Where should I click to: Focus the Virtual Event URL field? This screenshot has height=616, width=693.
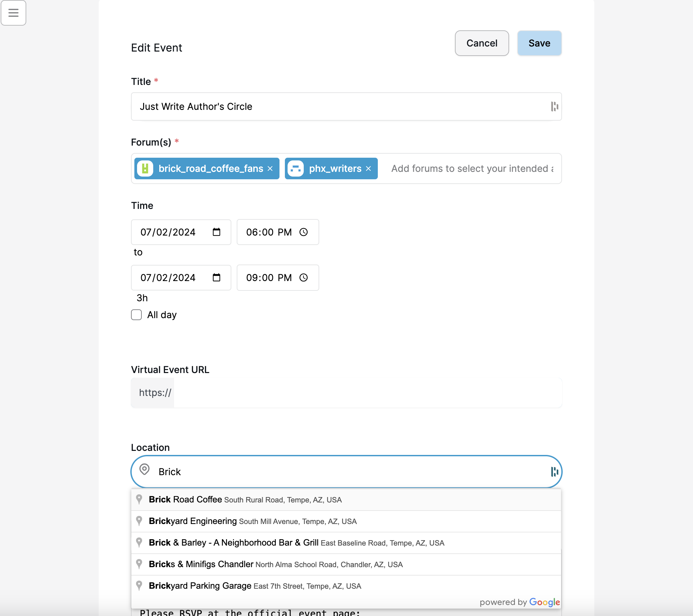click(367, 393)
